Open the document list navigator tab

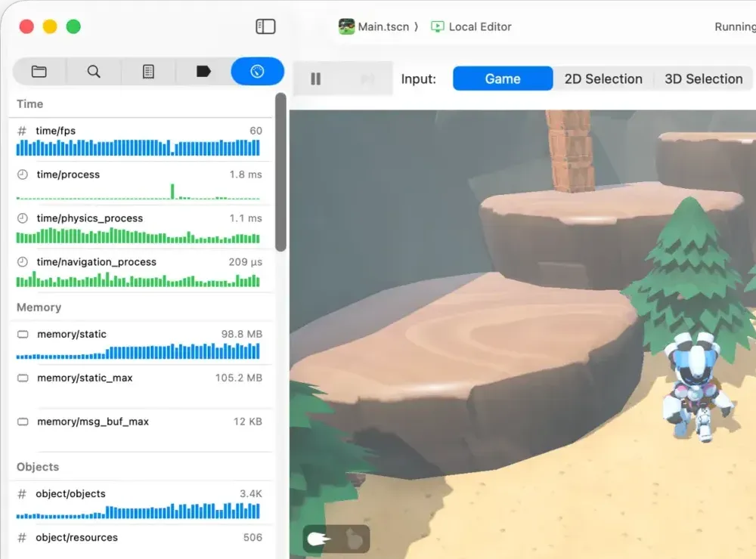click(x=148, y=71)
